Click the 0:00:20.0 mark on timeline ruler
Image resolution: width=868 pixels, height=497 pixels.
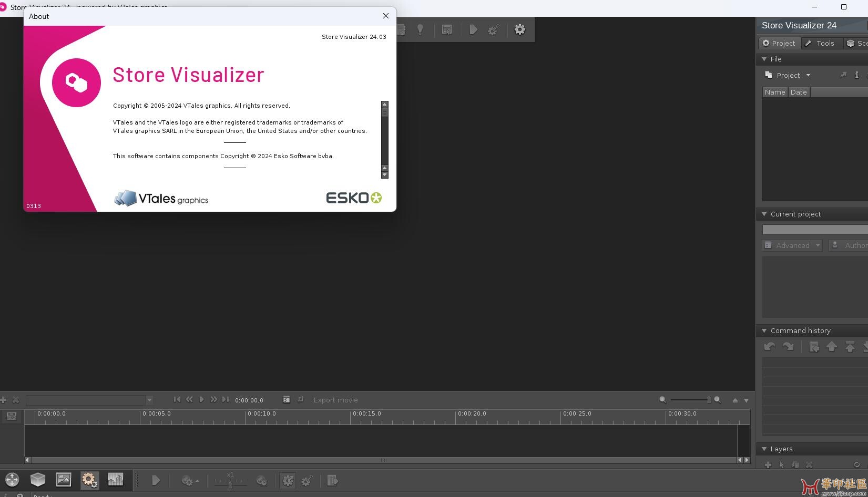[472, 413]
